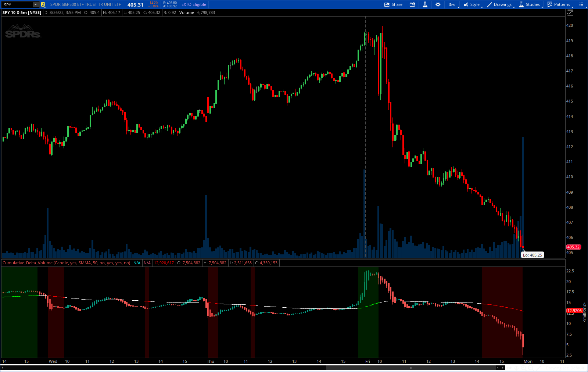Screen dimensions: 588x372
Task: Click the horizontal chart scrollbar
Action: click(410, 368)
